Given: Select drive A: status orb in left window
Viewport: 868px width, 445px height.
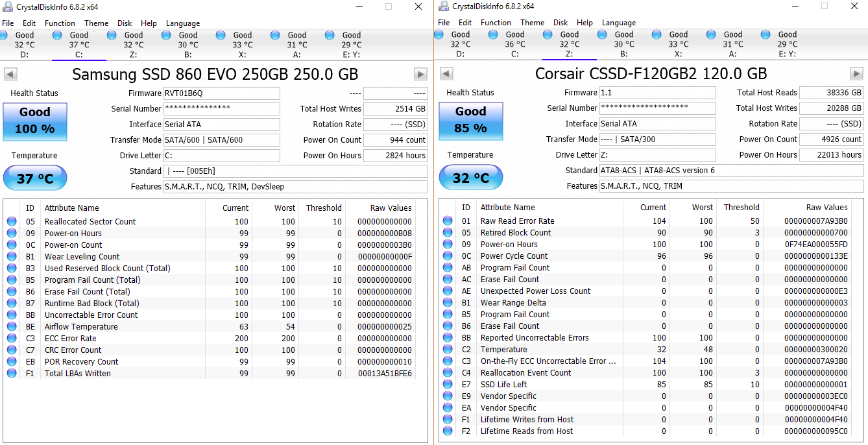Looking at the screenshot, I should point(275,35).
